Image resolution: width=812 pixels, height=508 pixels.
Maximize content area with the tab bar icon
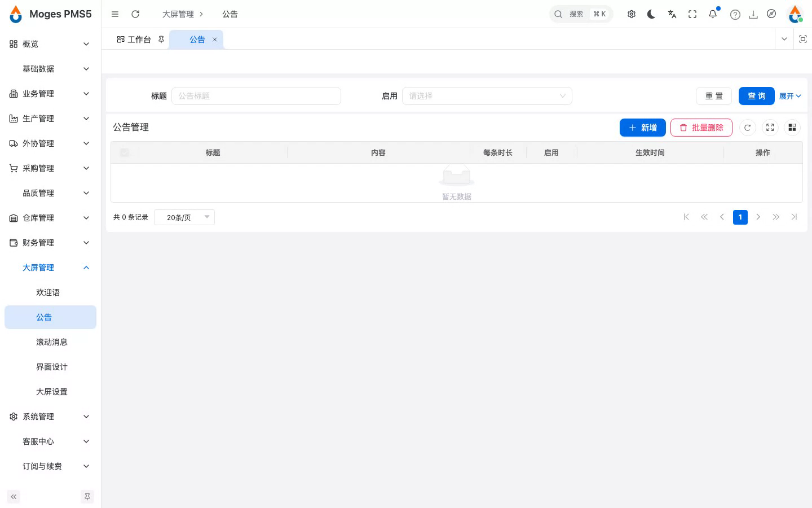[x=803, y=39]
